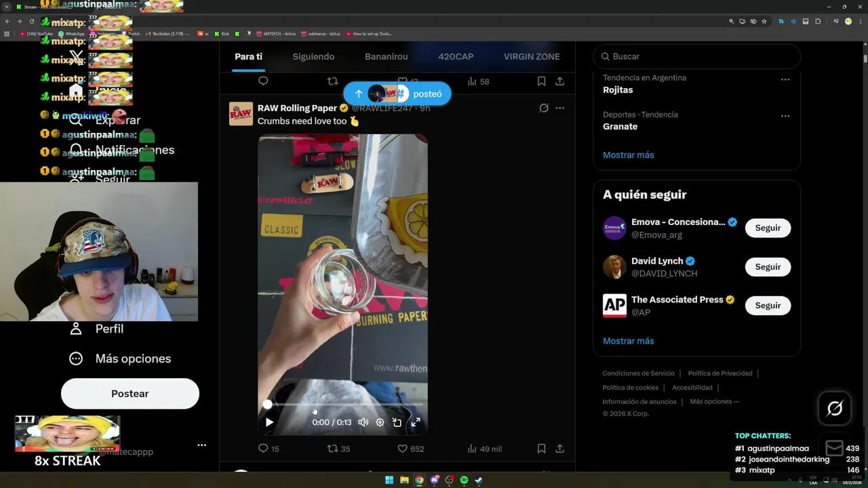Reload the page

(31, 21)
